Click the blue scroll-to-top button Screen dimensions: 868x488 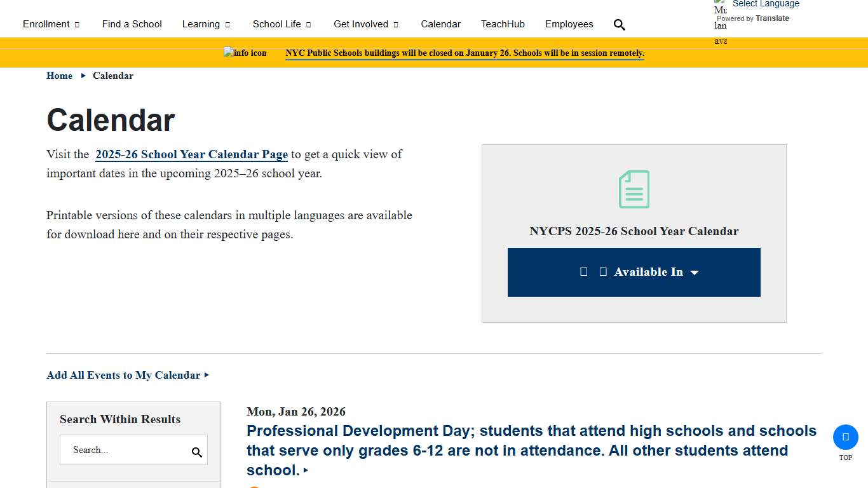coord(845,437)
